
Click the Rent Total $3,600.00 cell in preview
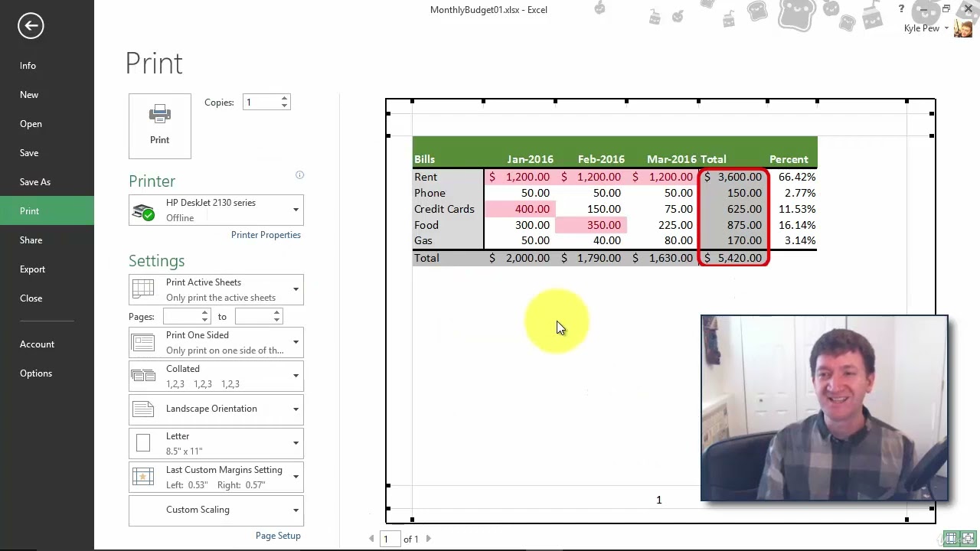pos(734,177)
